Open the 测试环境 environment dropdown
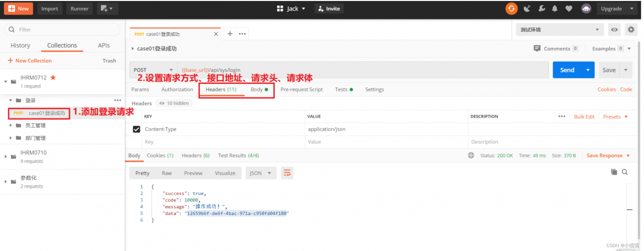 pyautogui.click(x=560, y=30)
